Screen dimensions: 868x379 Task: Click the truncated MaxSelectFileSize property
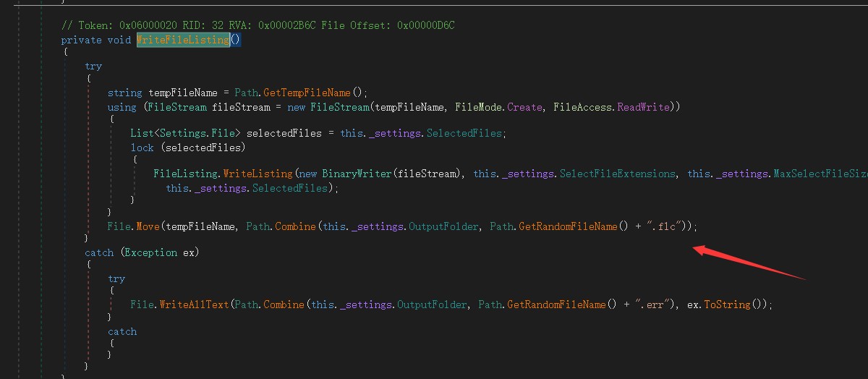pos(820,174)
